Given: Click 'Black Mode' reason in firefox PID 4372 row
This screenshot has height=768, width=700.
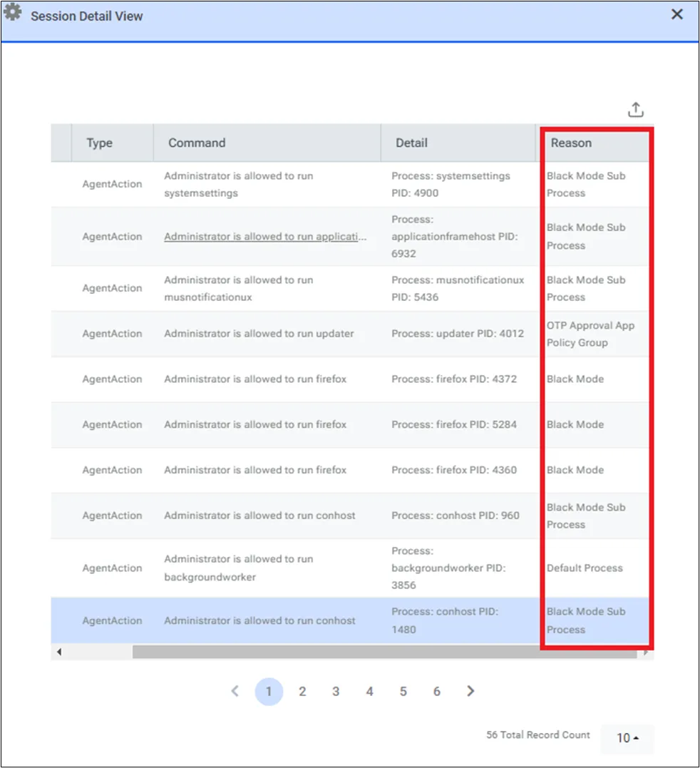Looking at the screenshot, I should pos(575,379).
